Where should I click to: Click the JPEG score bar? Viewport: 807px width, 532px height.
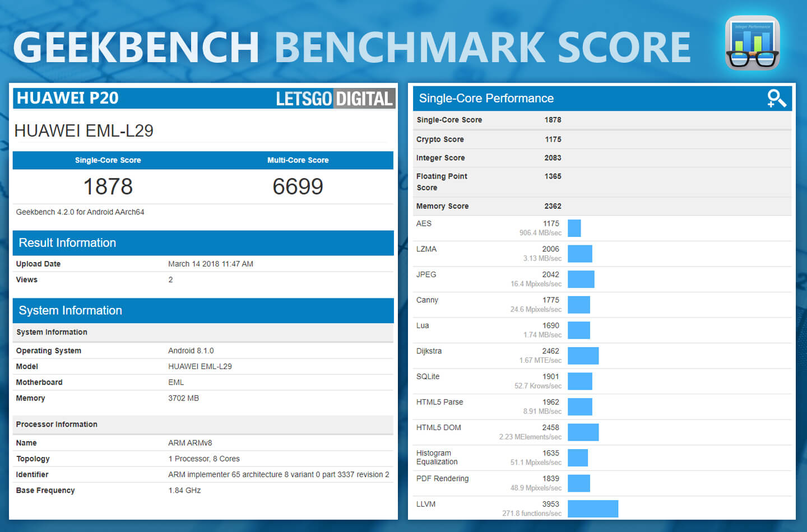[581, 279]
